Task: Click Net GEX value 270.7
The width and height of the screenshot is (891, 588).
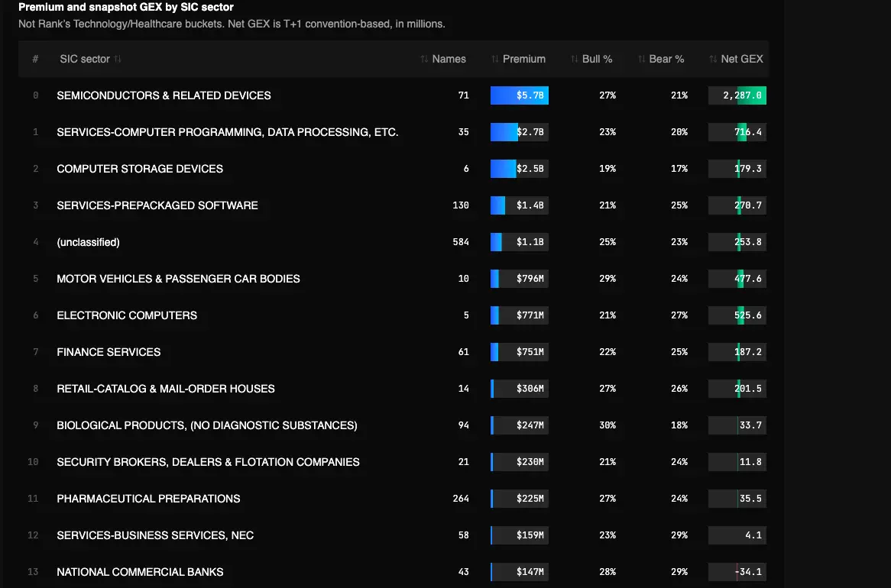Action: click(737, 205)
